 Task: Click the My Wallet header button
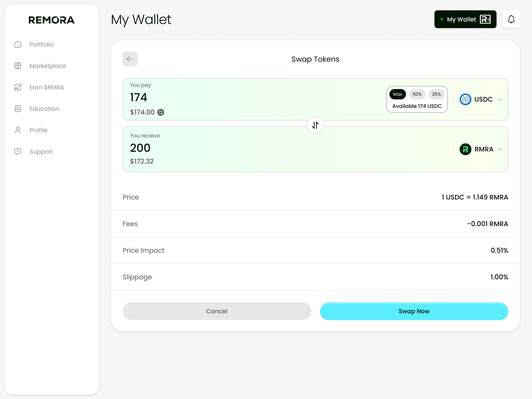465,19
